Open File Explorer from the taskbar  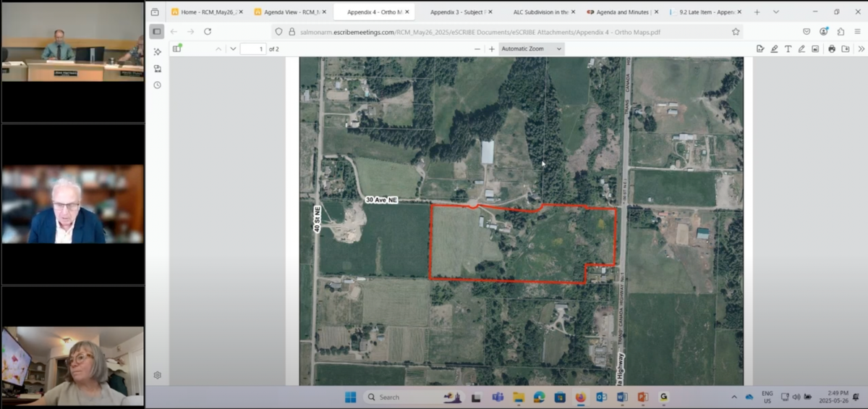pyautogui.click(x=519, y=397)
